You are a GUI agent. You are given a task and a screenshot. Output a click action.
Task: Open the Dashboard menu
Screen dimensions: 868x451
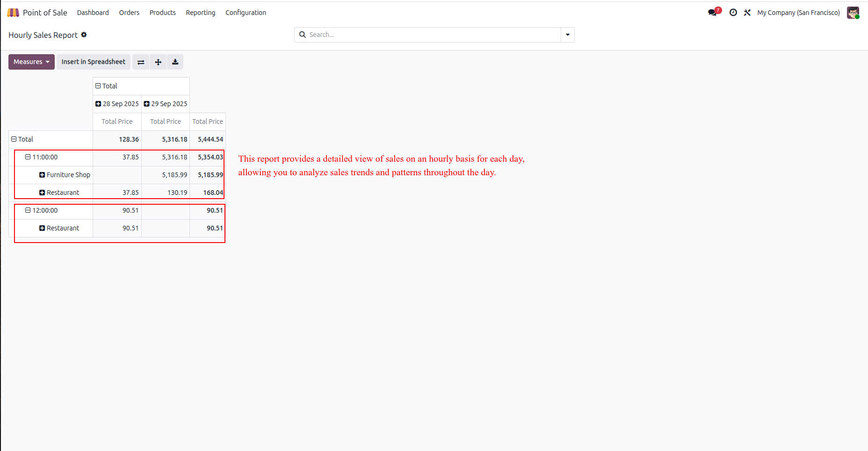pos(93,13)
